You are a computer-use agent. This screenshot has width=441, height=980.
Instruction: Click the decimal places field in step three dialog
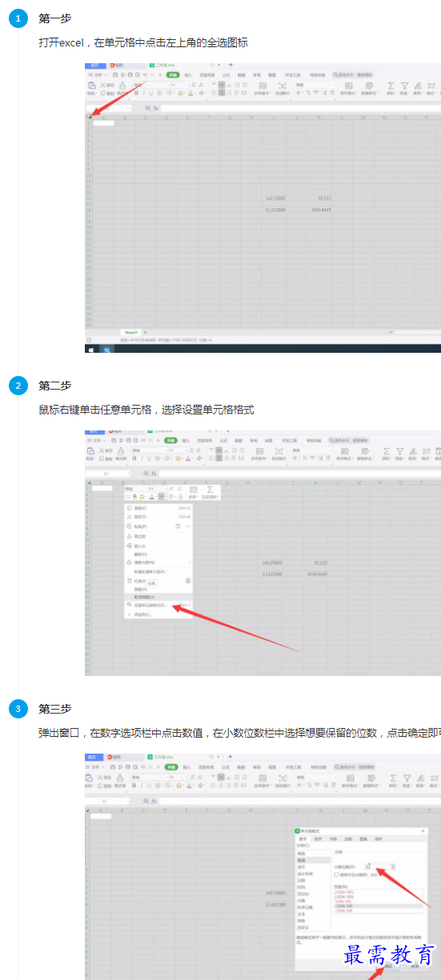pyautogui.click(x=377, y=866)
